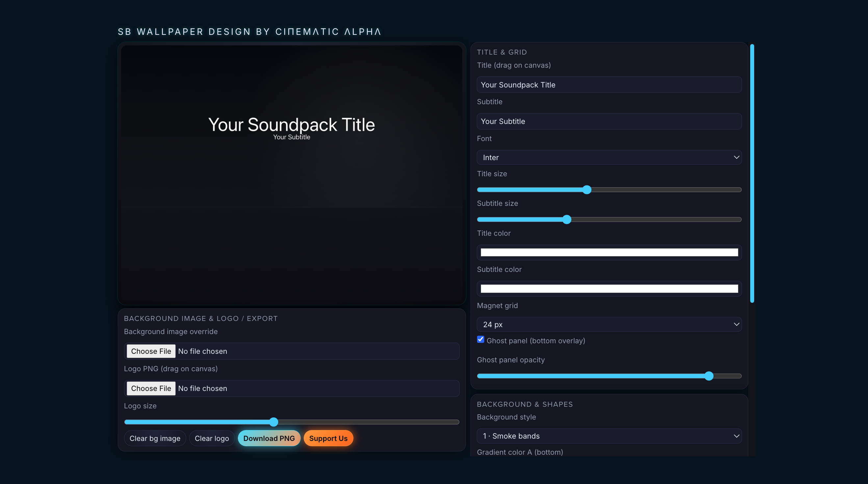Click the Clear logo button
The width and height of the screenshot is (868, 484).
click(x=212, y=438)
